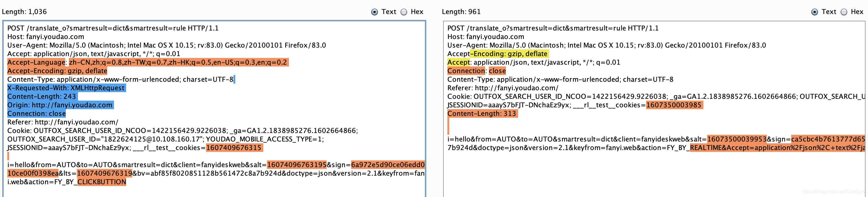
Task: Click 'Connection: close' in right pane
Action: pyautogui.click(x=476, y=71)
